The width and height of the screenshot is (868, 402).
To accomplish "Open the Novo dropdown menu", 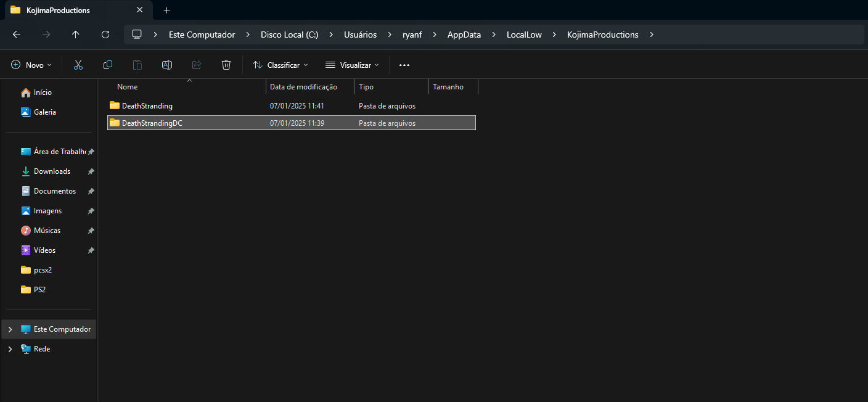I will (31, 65).
